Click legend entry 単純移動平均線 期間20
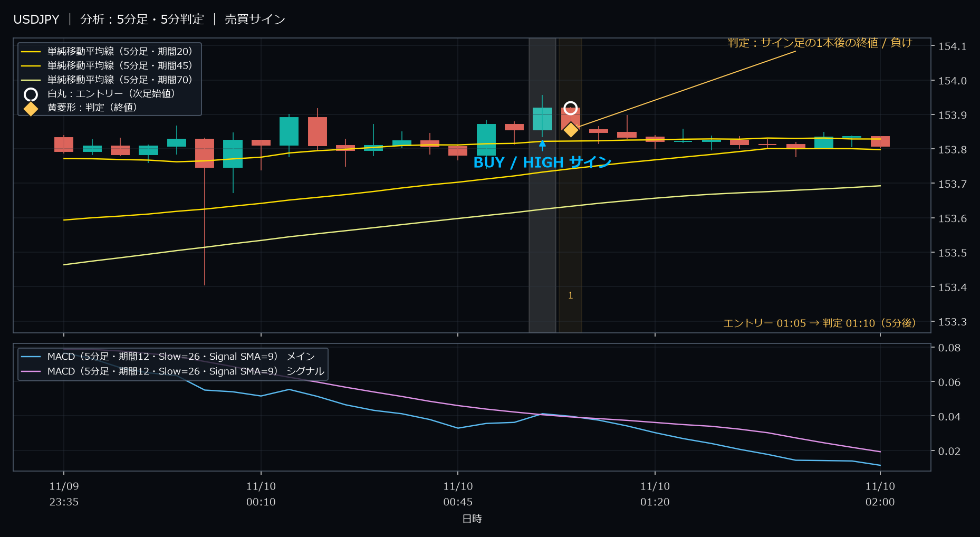The height and width of the screenshot is (537, 980). [x=108, y=51]
